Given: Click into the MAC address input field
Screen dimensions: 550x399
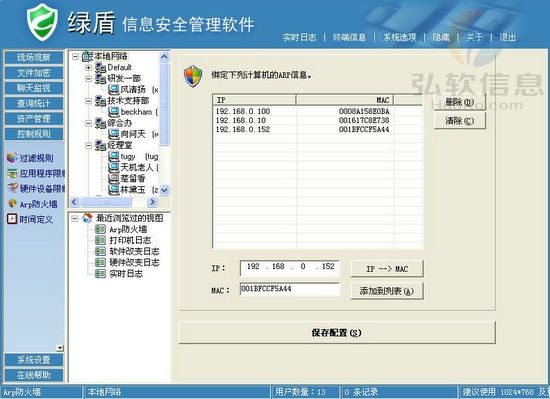Looking at the screenshot, I should point(290,289).
